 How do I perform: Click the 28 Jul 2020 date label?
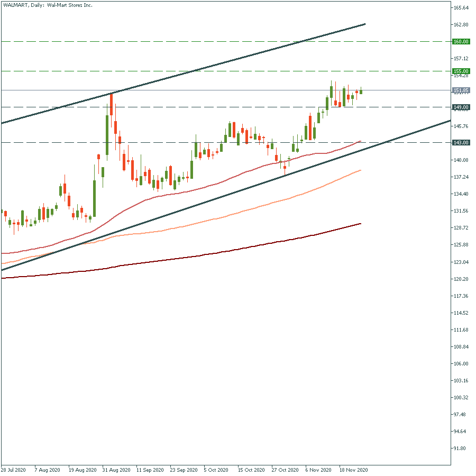coord(13,470)
